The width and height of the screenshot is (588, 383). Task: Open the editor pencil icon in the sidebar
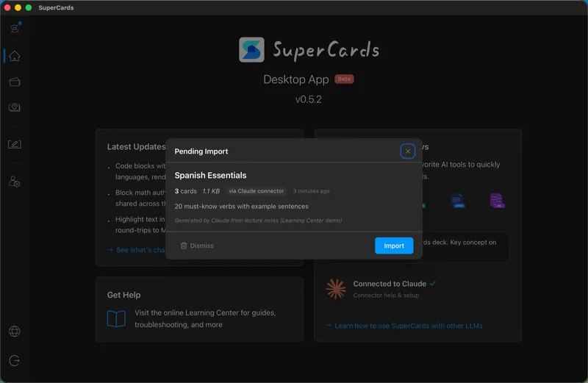click(15, 144)
